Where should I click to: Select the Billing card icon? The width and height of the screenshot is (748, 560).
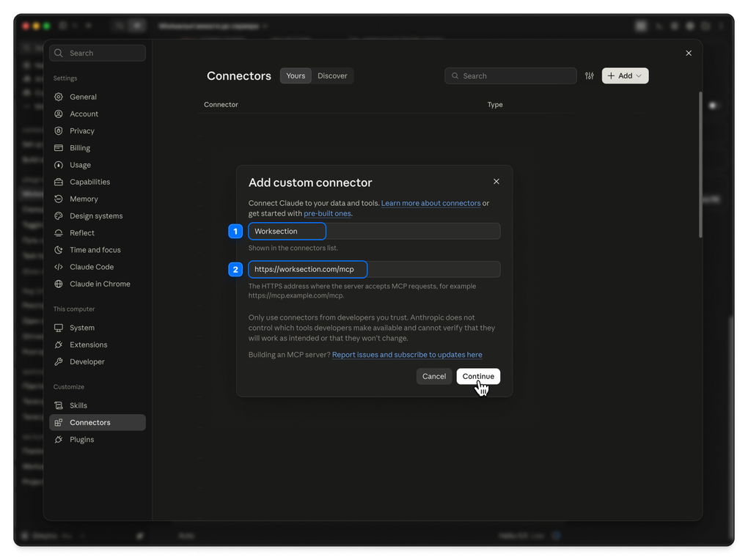pos(59,148)
